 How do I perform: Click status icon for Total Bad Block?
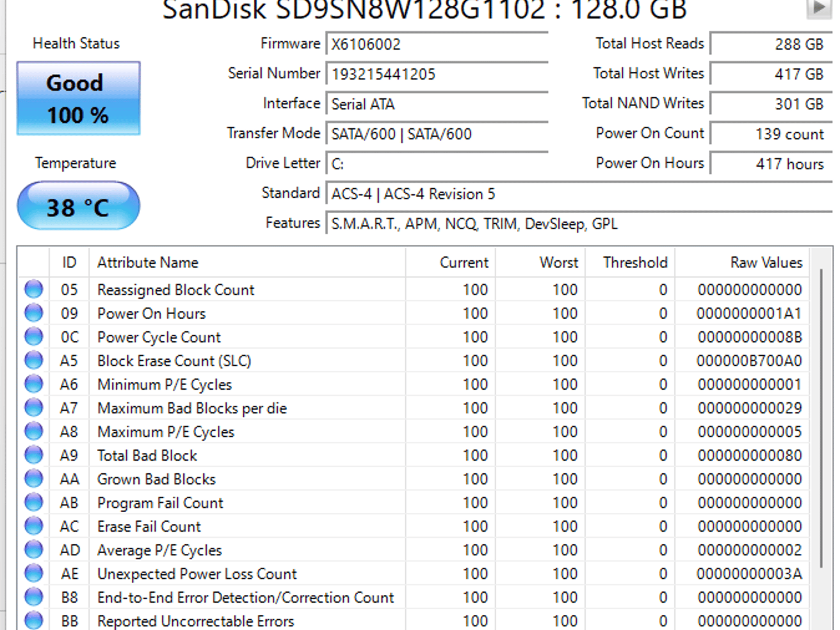tap(34, 455)
